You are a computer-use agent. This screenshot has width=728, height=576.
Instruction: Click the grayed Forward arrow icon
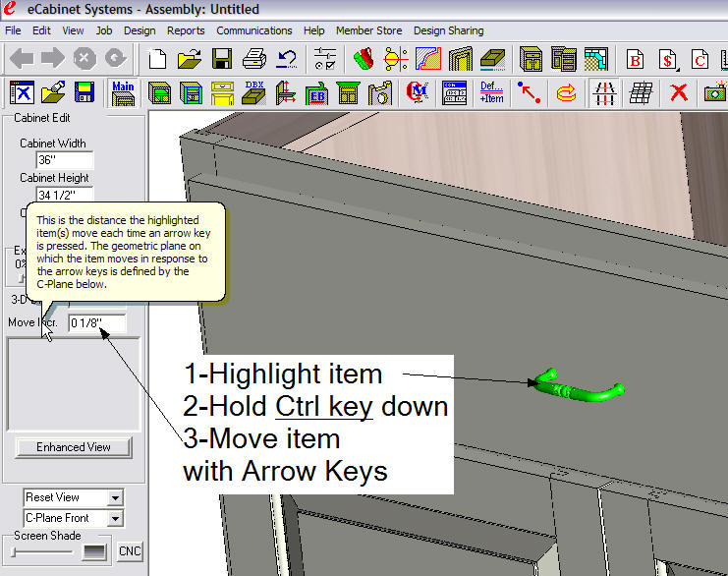[x=53, y=59]
